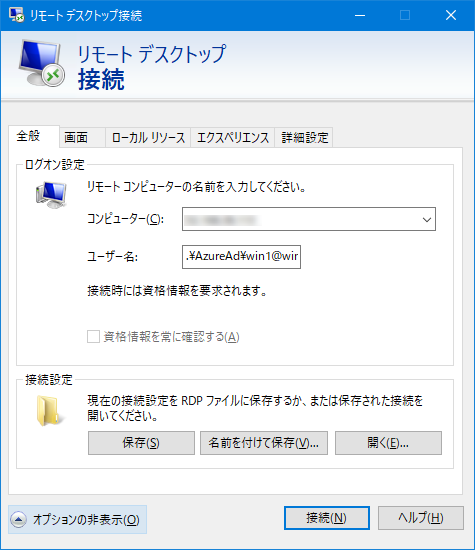Go to the 詳細設定 tab
475x550 pixels.
click(x=304, y=137)
